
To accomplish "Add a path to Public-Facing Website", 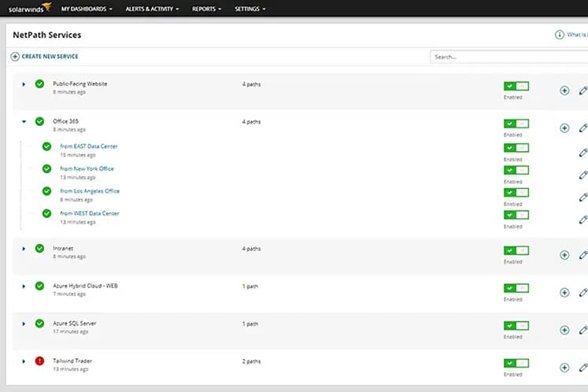I will (x=564, y=91).
